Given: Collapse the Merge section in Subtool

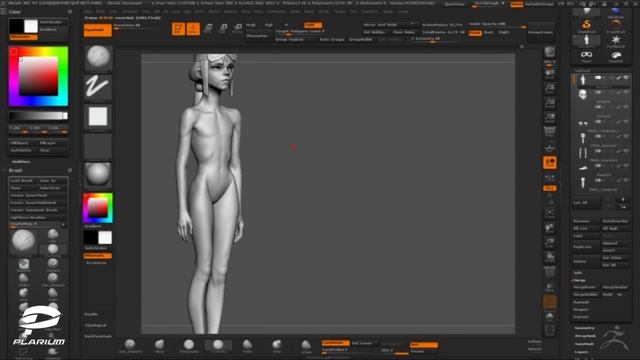Looking at the screenshot, I should [580, 280].
